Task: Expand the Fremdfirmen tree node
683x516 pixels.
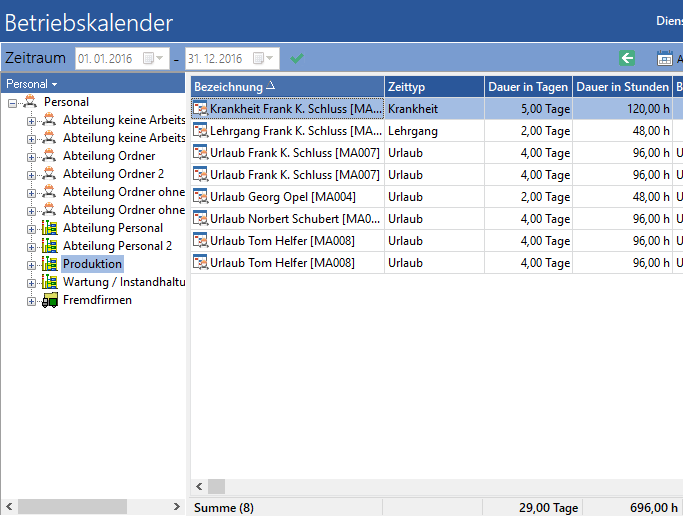Action: coord(31,301)
